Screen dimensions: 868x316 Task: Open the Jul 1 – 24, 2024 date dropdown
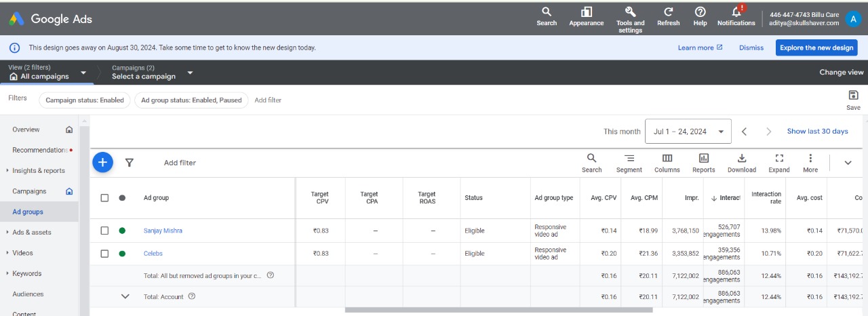point(688,132)
